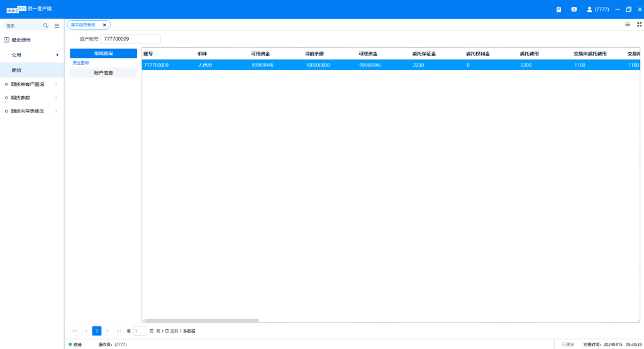This screenshot has width=644, height=349.
Task: Click the search magnifier icon in sidebar
Action: coord(45,26)
